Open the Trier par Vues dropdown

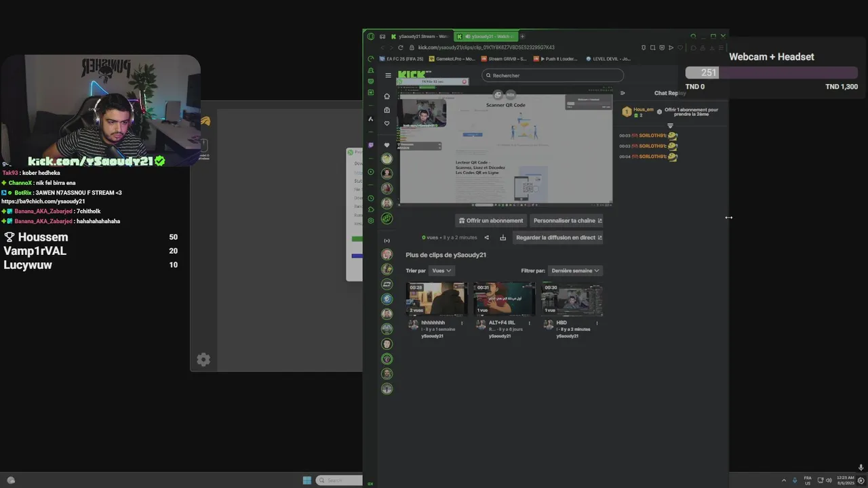[x=441, y=270]
